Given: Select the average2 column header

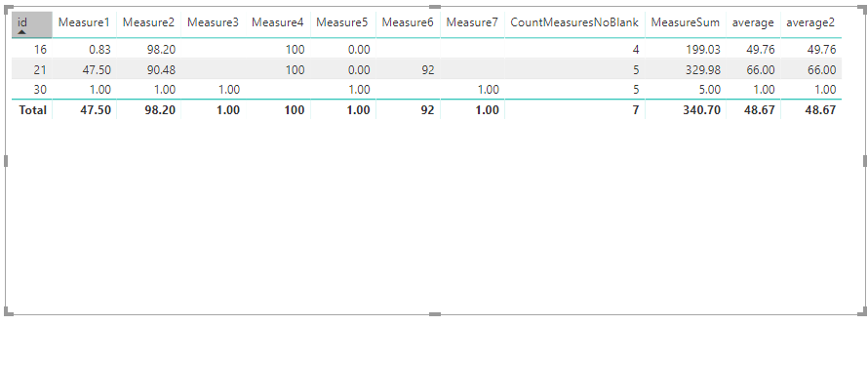Looking at the screenshot, I should coord(811,22).
